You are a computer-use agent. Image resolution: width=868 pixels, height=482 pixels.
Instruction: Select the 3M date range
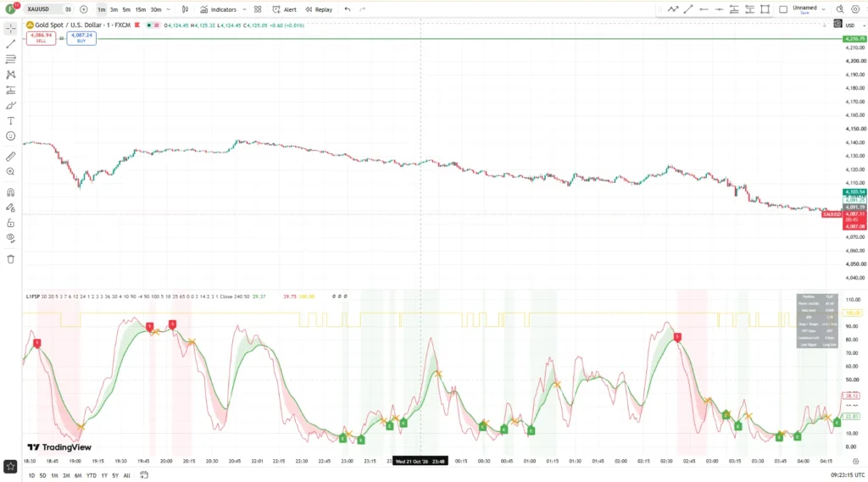[x=66, y=475]
